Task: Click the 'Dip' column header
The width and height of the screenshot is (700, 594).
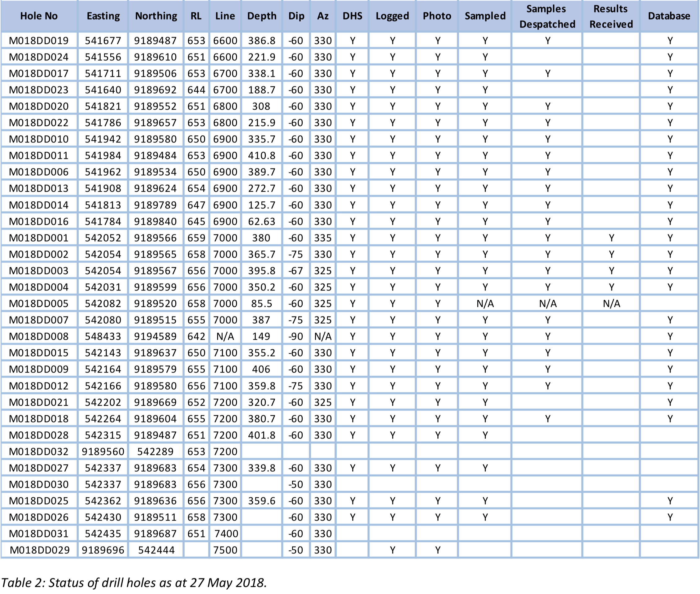Action: tap(296, 16)
